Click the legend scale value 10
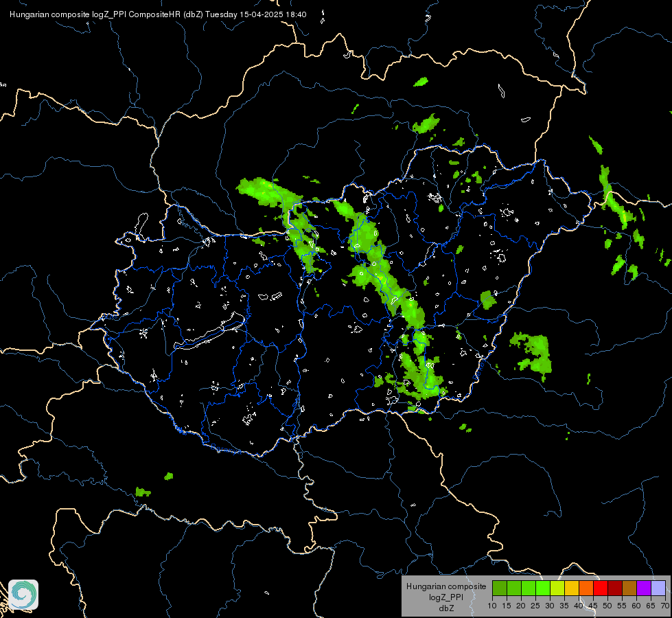This screenshot has height=618, width=672. (492, 606)
